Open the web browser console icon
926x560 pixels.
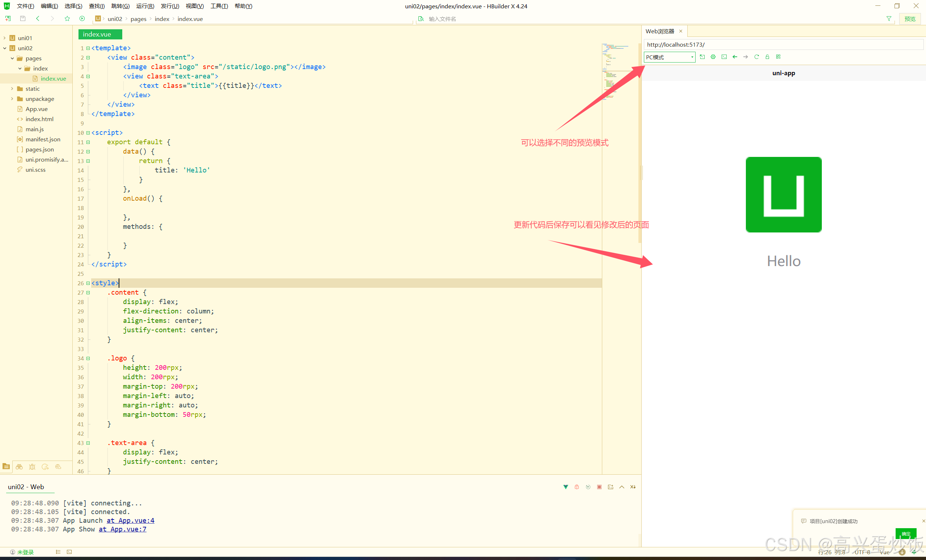click(x=724, y=57)
